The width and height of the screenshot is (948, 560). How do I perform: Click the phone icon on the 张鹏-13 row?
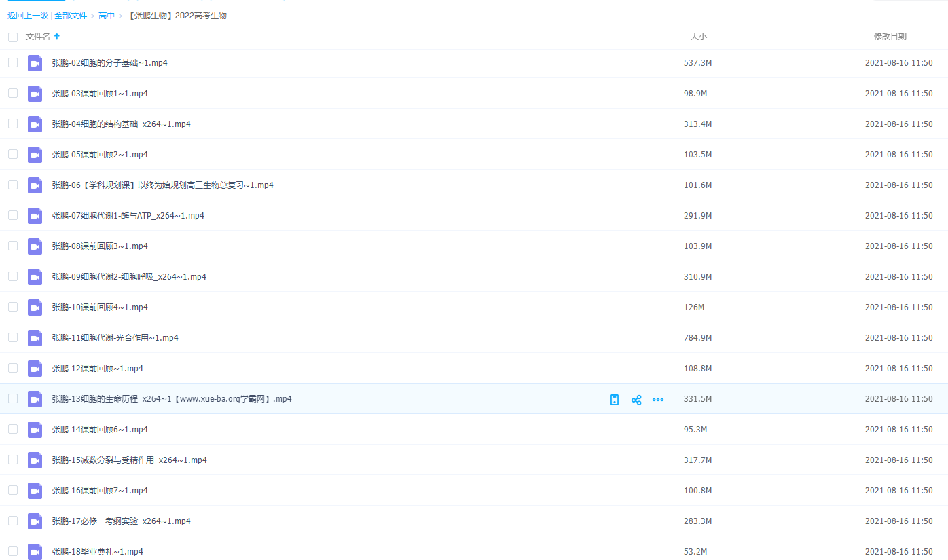(615, 400)
